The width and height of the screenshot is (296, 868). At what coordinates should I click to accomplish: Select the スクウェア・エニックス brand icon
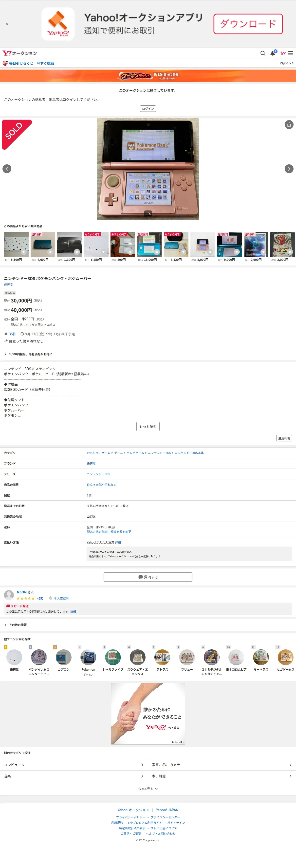click(137, 657)
